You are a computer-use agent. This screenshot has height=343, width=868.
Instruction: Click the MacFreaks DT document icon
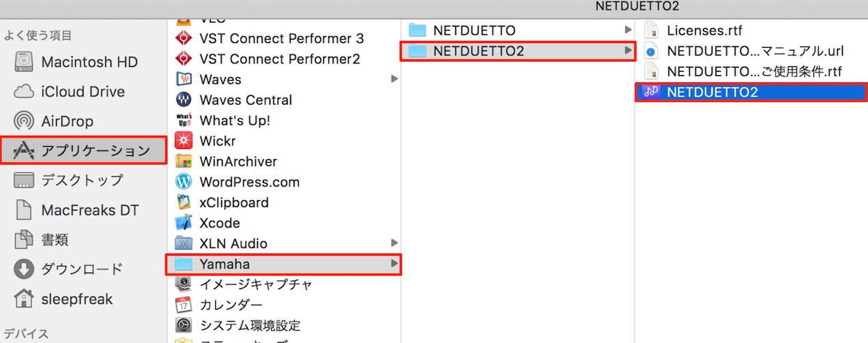[24, 210]
